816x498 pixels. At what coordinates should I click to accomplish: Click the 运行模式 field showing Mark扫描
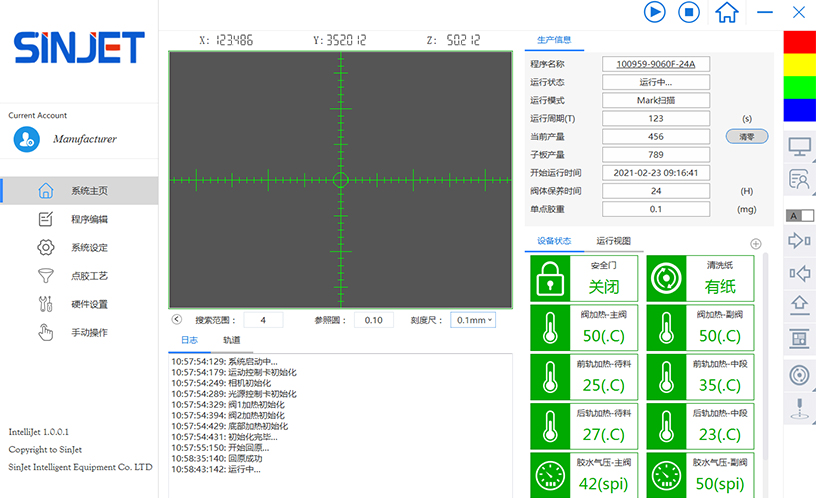(656, 100)
